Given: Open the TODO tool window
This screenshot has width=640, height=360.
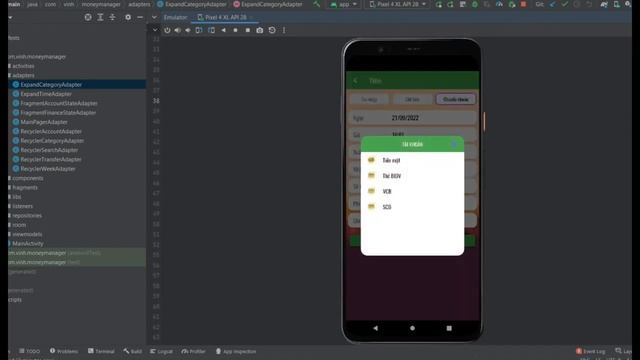Looking at the screenshot, I should [29, 351].
